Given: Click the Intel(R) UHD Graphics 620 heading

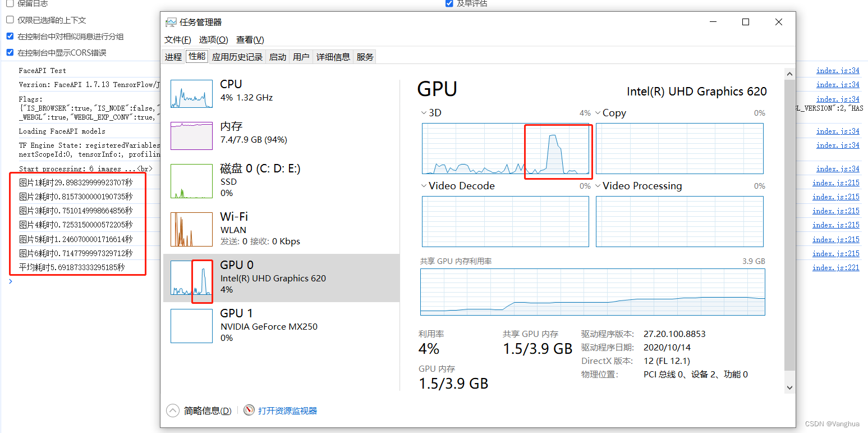Looking at the screenshot, I should [696, 92].
